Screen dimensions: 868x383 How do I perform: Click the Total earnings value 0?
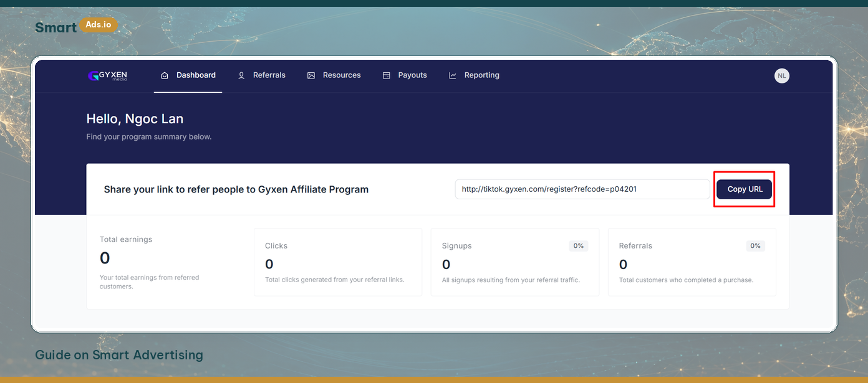click(x=105, y=258)
